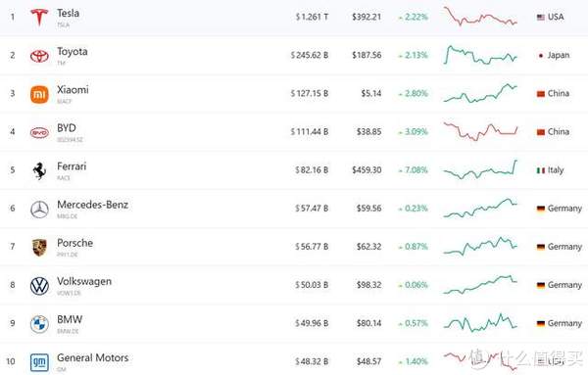Click the Toyota logo icon

point(39,56)
